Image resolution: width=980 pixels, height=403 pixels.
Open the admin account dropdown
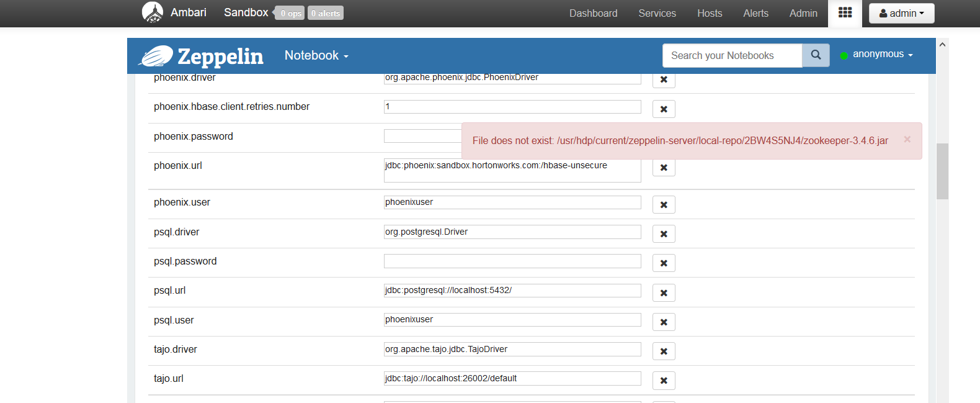point(901,13)
